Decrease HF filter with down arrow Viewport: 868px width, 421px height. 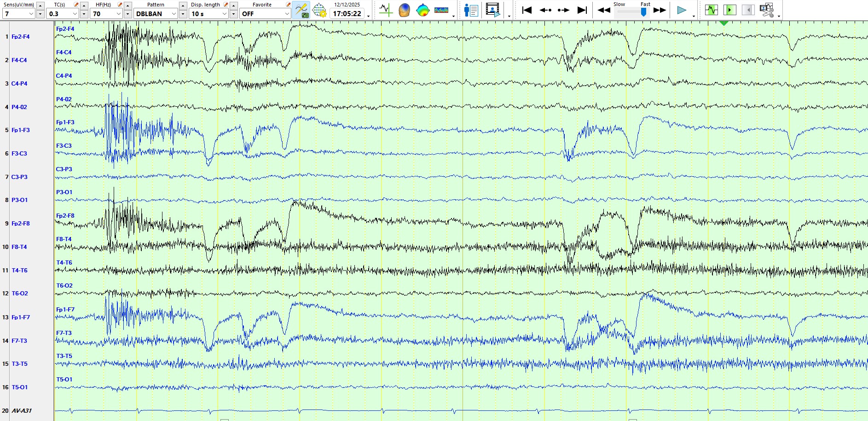coord(128,14)
